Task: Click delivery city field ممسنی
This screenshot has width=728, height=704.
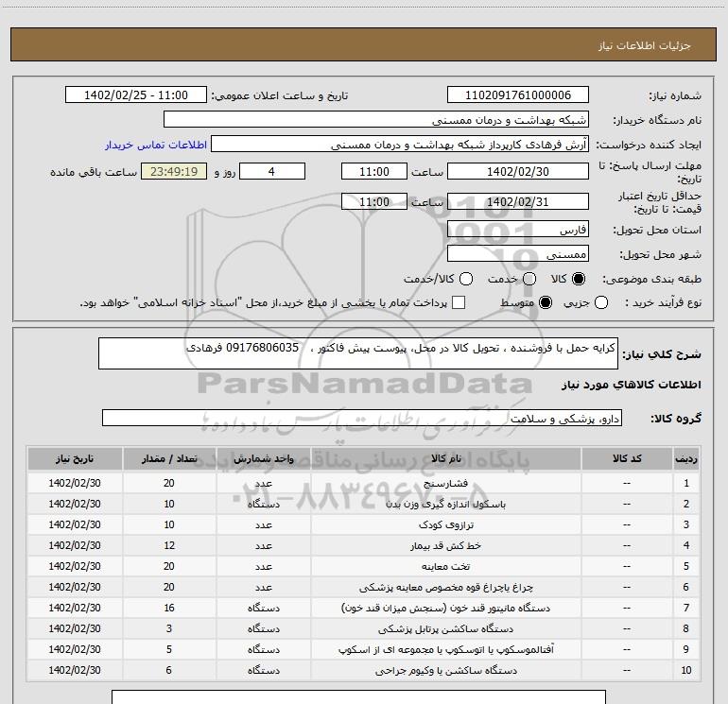Action: tap(518, 253)
